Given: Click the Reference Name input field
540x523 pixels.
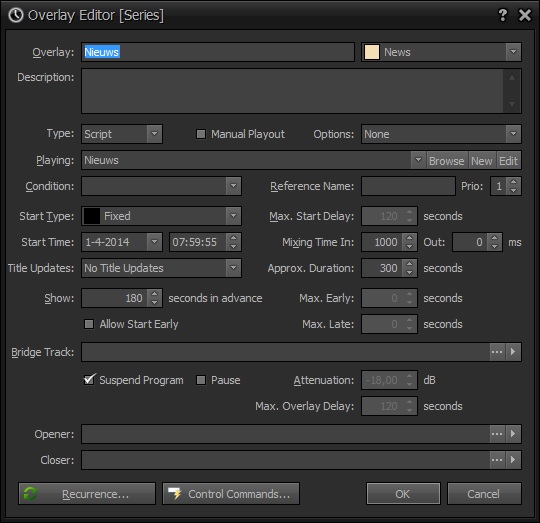Looking at the screenshot, I should click(408, 186).
